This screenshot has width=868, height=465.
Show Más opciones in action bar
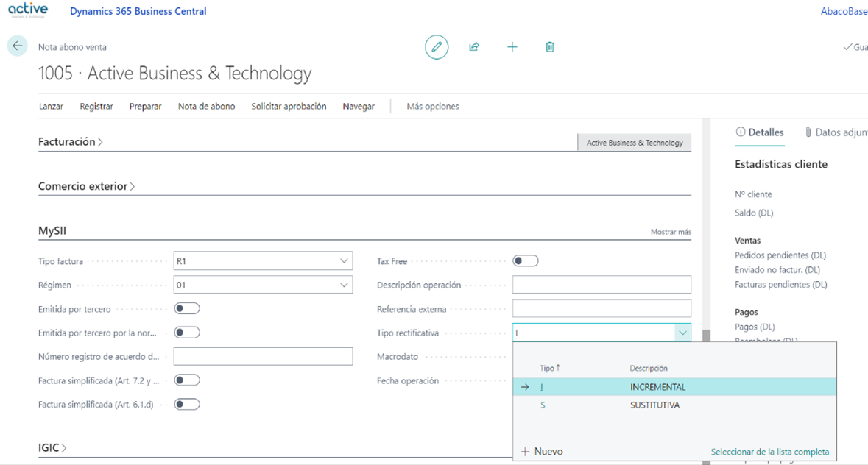pos(433,106)
